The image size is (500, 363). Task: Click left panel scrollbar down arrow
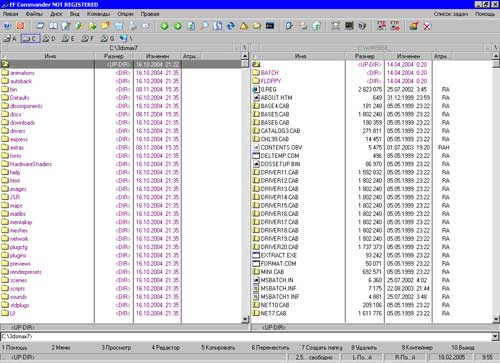245,319
